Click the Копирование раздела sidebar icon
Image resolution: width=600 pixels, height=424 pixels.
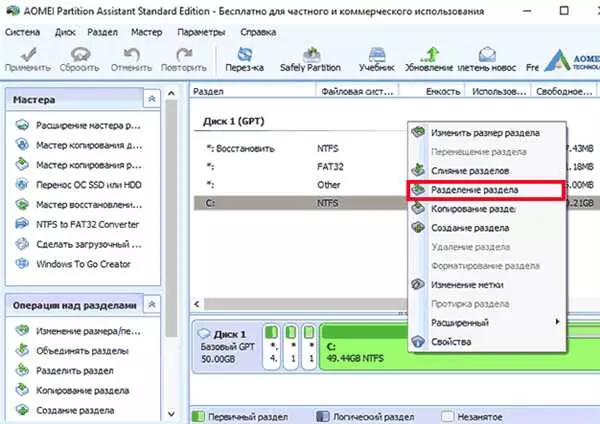coord(22,390)
